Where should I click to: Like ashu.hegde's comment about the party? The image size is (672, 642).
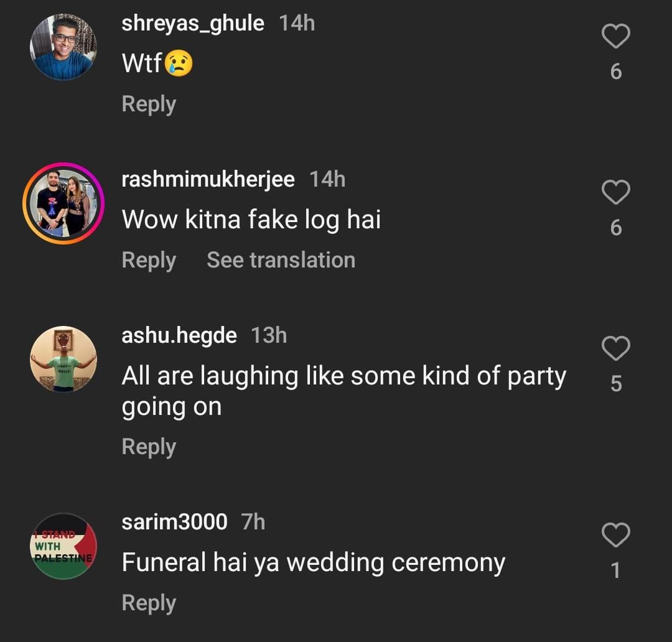coord(616,350)
